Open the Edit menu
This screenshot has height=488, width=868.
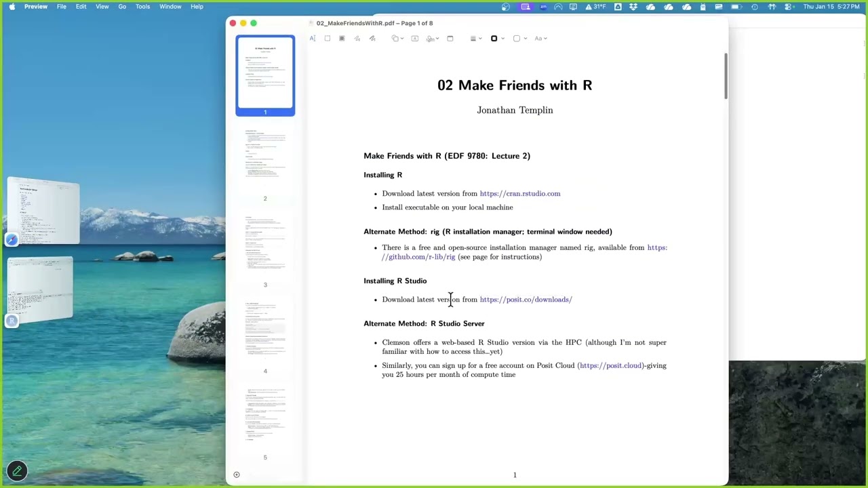coord(81,7)
